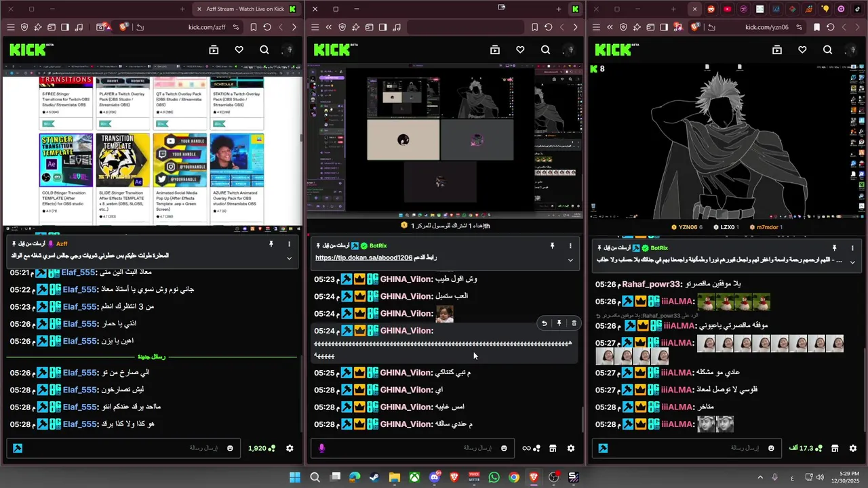The image size is (868, 488).
Task: Delete the hovered GHINA_Vilon 05:24 message
Action: coord(574,323)
